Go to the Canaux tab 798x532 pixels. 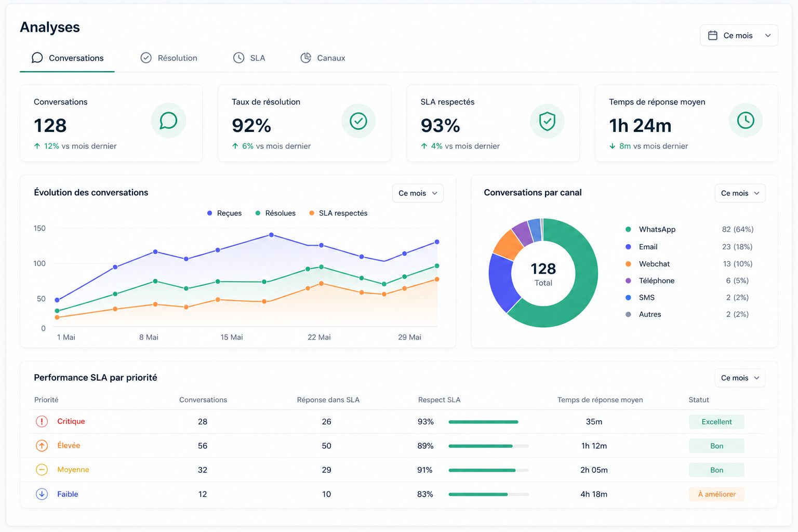pos(323,58)
